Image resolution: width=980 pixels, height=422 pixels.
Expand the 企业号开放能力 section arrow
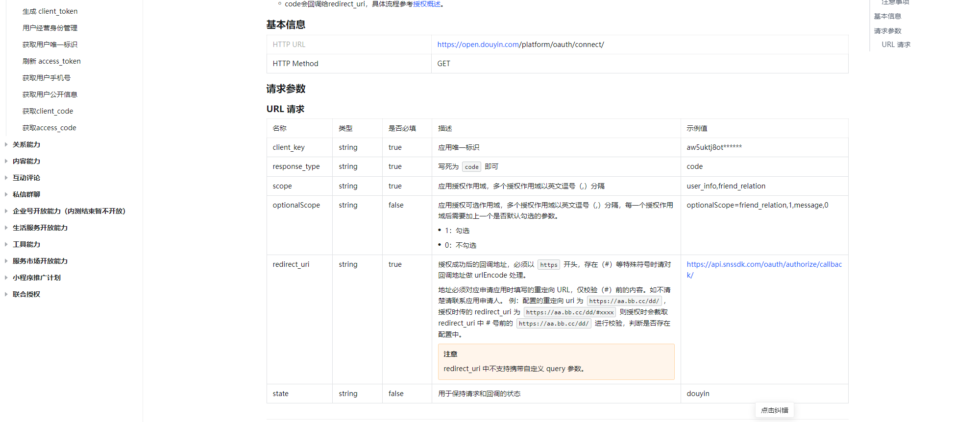(6, 211)
